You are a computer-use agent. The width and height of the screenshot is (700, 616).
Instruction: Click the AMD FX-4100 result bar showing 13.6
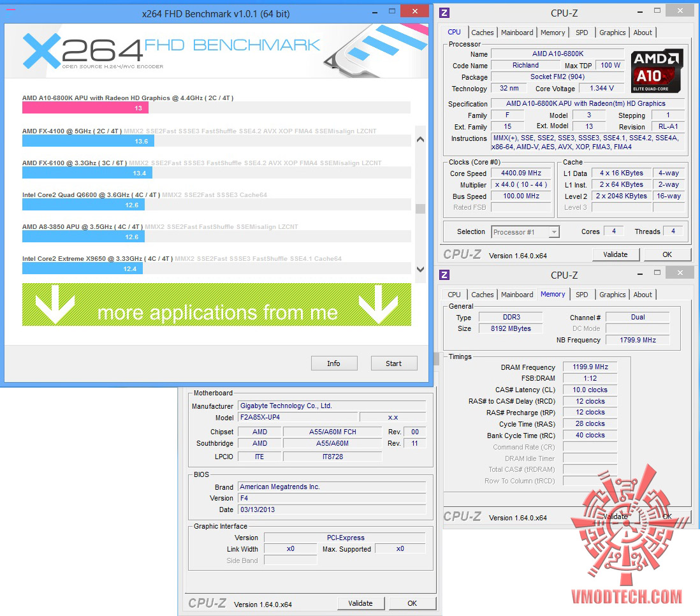click(x=88, y=141)
